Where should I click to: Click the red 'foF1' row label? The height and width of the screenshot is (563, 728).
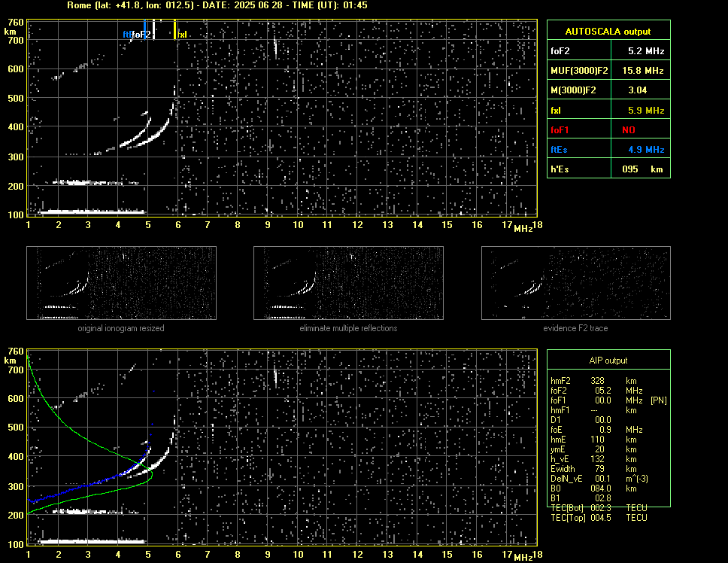(560, 130)
